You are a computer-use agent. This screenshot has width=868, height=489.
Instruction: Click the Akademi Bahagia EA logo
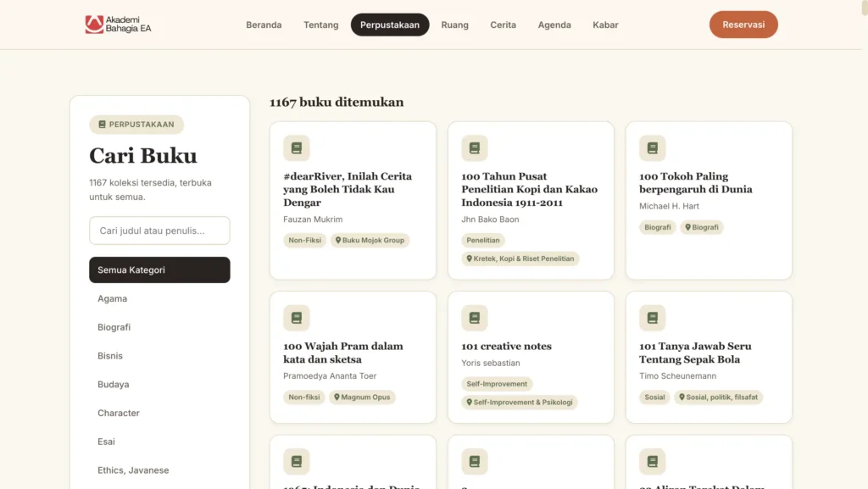118,25
